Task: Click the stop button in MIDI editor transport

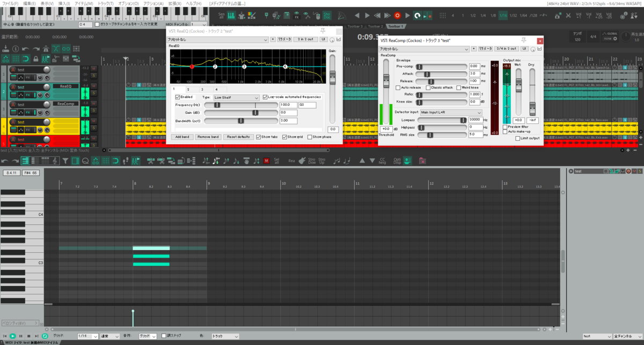Action: (x=28, y=336)
